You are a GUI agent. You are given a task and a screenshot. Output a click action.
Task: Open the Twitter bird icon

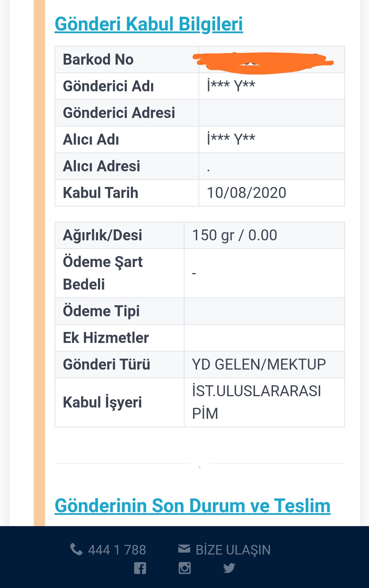click(229, 568)
